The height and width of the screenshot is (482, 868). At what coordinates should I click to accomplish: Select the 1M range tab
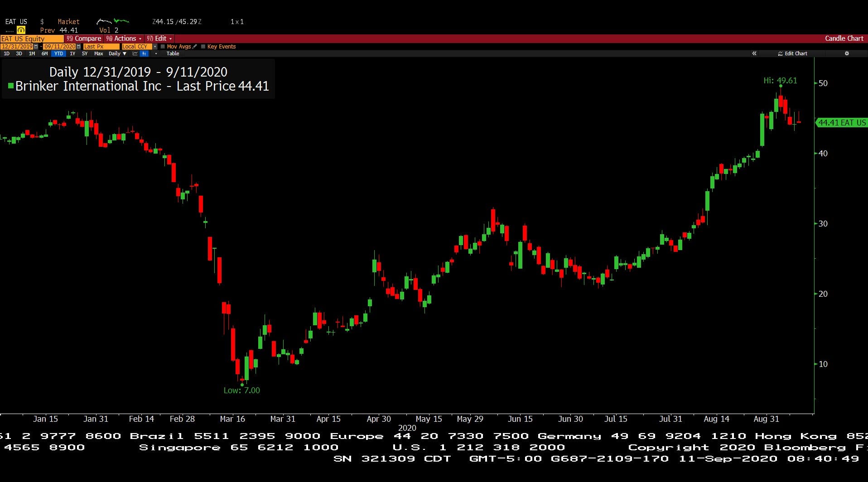click(x=32, y=53)
